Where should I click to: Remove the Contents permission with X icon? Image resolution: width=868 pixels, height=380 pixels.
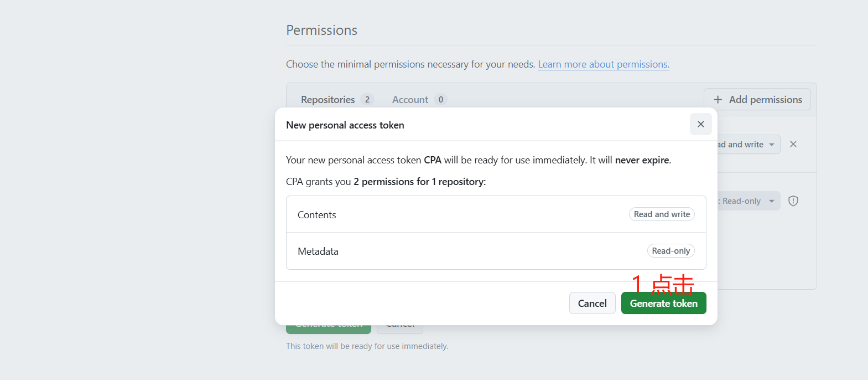(x=793, y=144)
